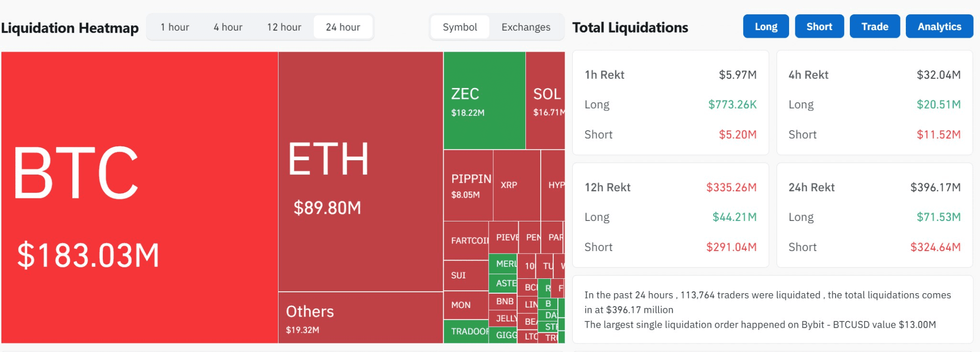Image resolution: width=980 pixels, height=352 pixels.
Task: Choose the 12 hour timeframe tab
Action: pos(284,27)
